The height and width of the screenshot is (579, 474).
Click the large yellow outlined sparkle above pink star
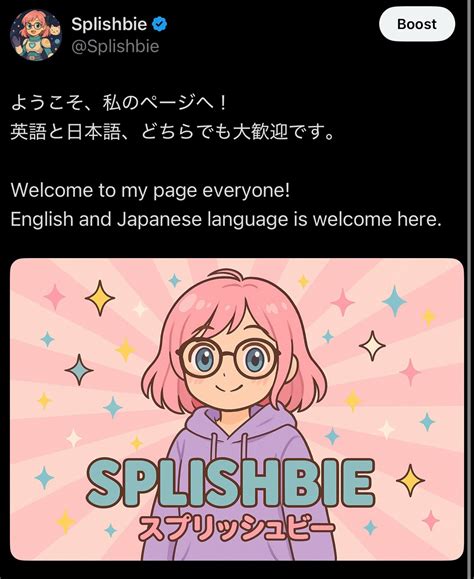click(100, 298)
